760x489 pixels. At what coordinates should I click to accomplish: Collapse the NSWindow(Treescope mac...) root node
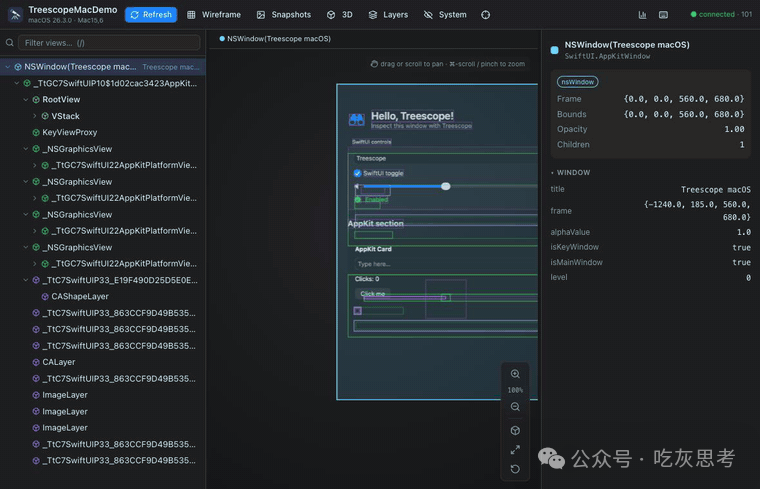click(x=8, y=67)
